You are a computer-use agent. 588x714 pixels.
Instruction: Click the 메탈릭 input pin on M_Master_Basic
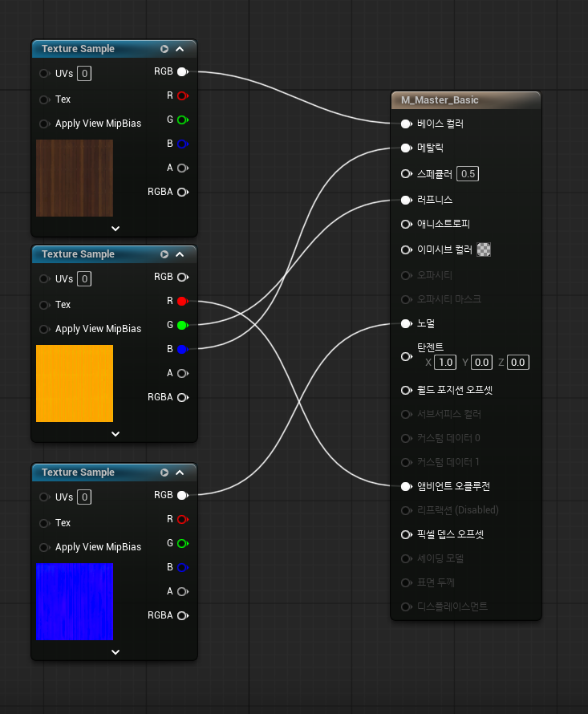(x=406, y=148)
